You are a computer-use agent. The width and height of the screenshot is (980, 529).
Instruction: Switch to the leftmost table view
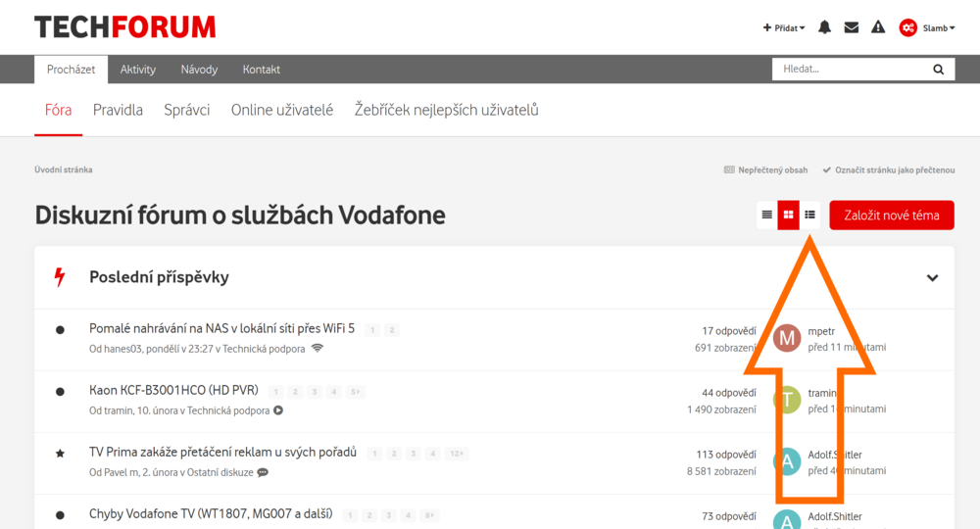coord(767,215)
